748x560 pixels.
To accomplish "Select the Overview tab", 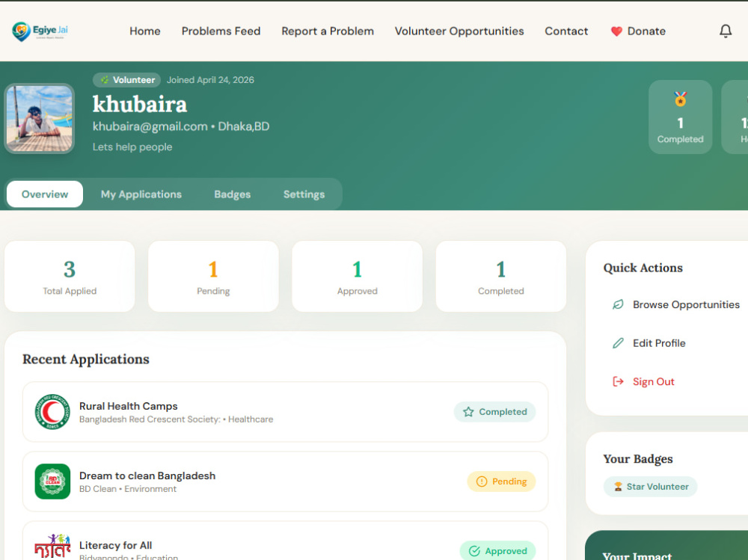I will click(45, 194).
